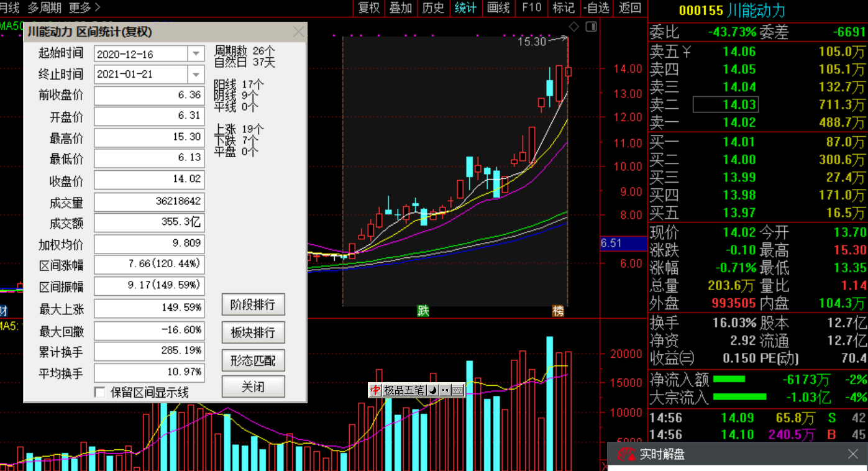Click the 开盘价 field 6.31

(149, 117)
